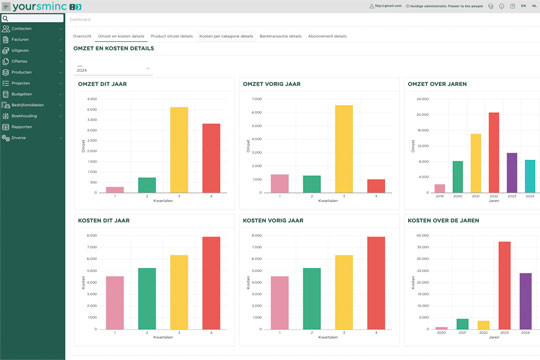This screenshot has height=360, width=540.
Task: Expand the Offertes menu chevron
Action: pos(61,61)
